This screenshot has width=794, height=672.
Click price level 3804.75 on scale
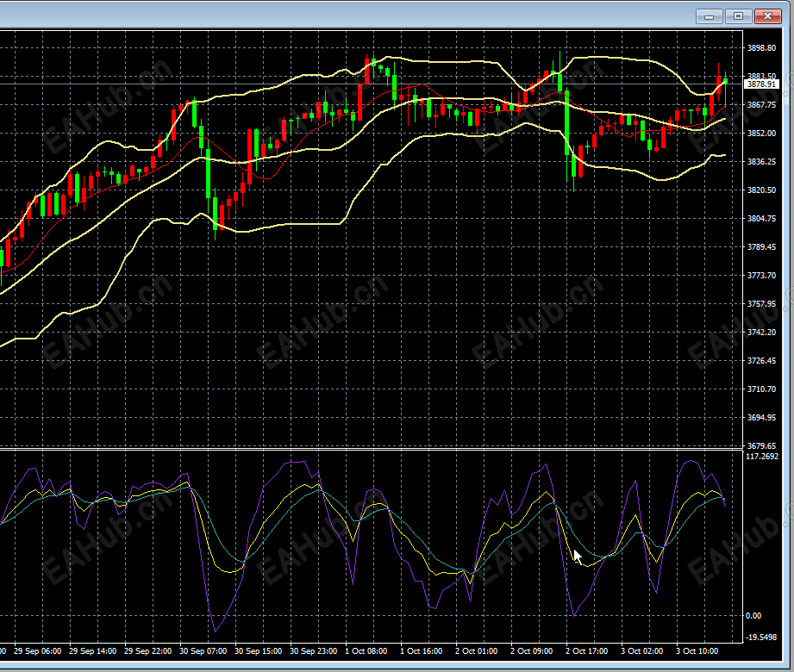761,219
